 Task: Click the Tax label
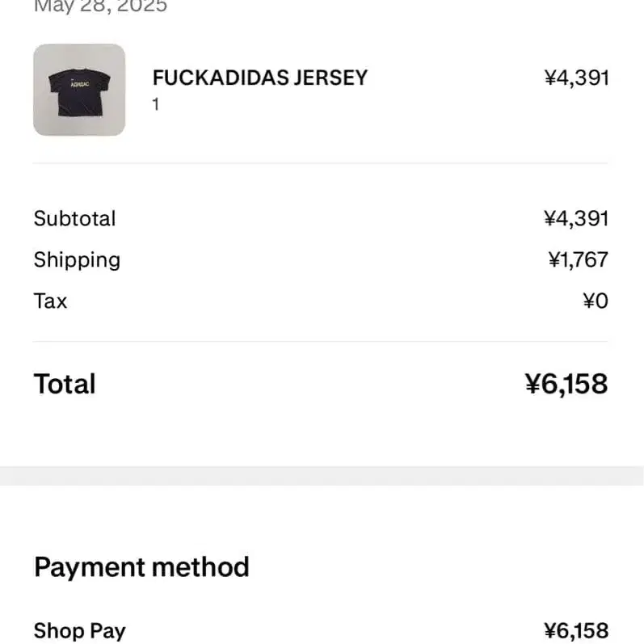[50, 301]
